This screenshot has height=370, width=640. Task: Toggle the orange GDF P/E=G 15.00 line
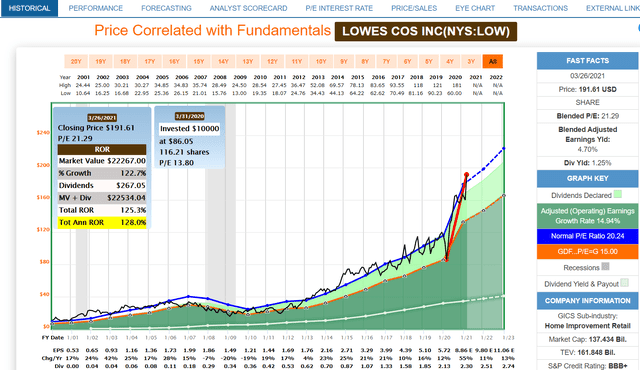tap(587, 251)
